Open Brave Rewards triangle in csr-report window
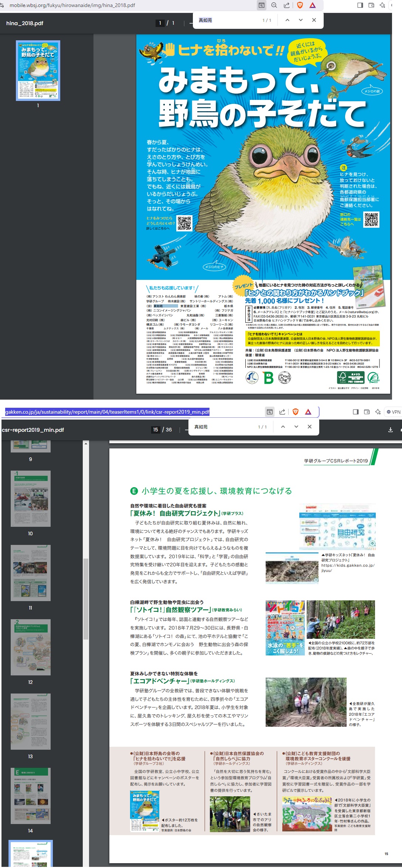The height and width of the screenshot is (868, 402). point(308,412)
